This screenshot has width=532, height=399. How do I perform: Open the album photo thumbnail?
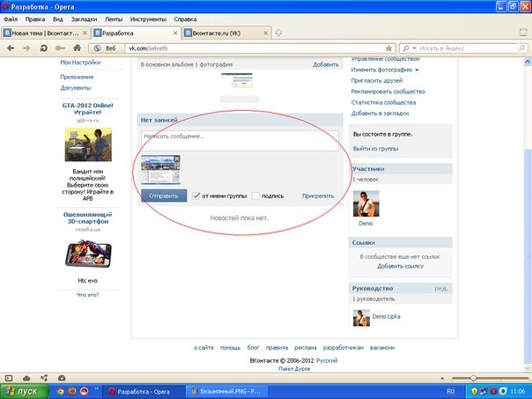pos(237,80)
